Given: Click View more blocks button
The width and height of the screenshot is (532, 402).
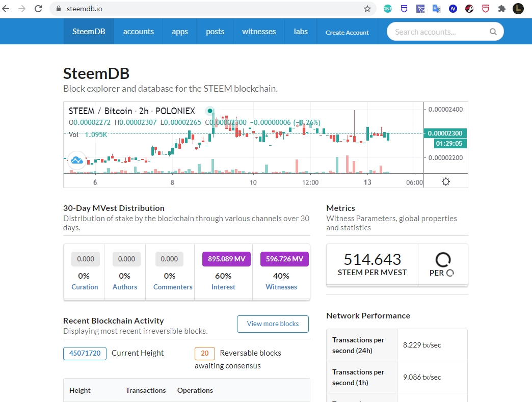Looking at the screenshot, I should (273, 324).
